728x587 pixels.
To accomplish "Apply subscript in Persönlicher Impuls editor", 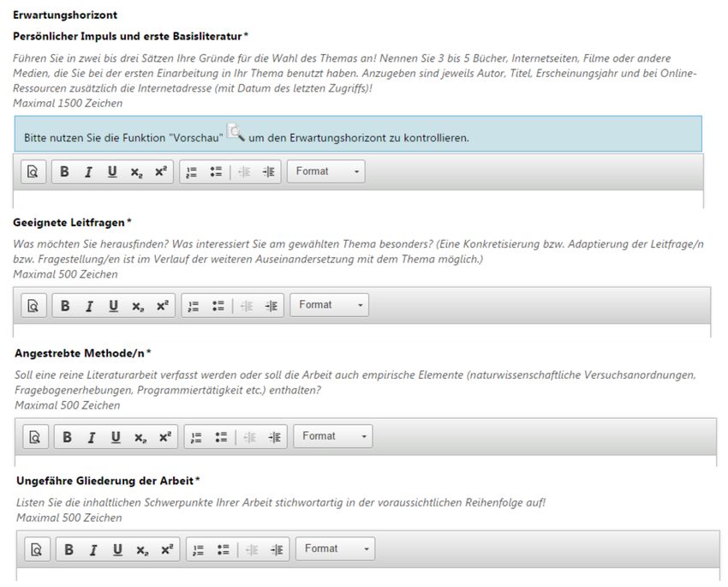I will click(136, 172).
